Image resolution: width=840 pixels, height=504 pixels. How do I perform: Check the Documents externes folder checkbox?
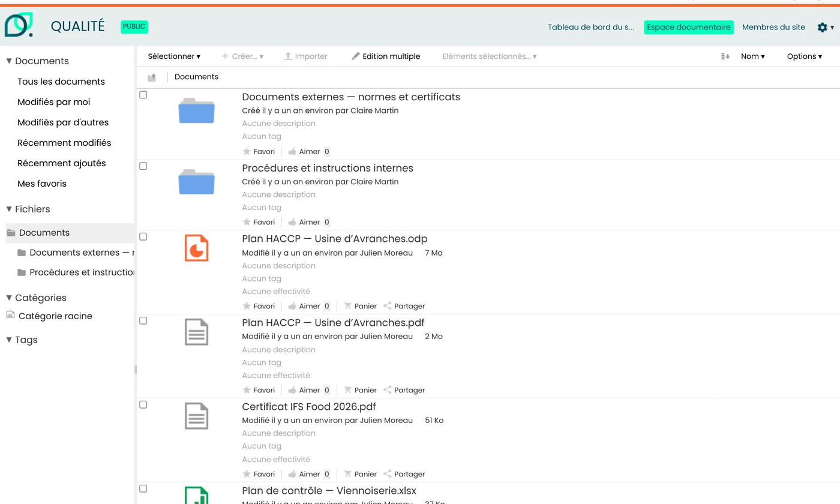(x=143, y=95)
